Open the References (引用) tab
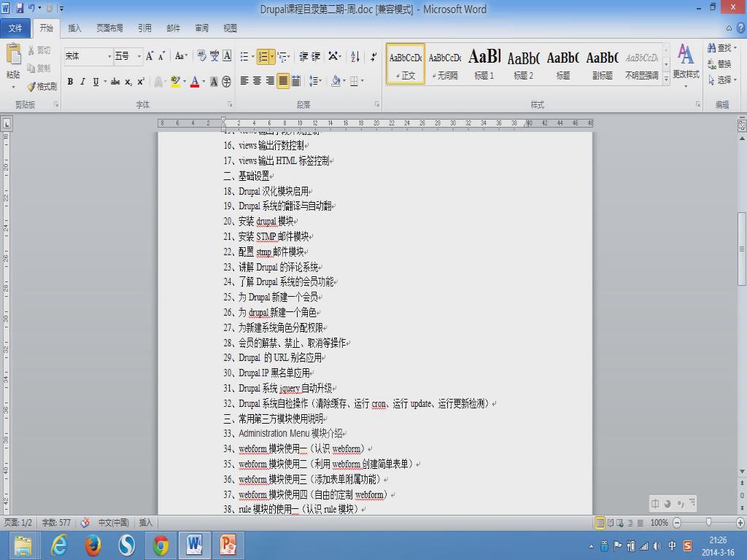 coord(145,28)
